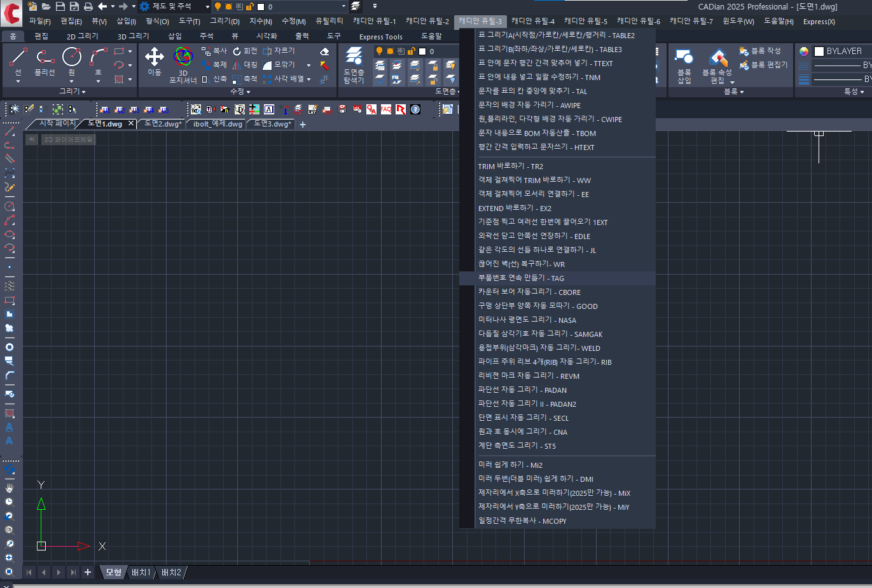The width and height of the screenshot is (872, 588).
Task: Click the color wheel swatch in 특성 panel
Action: click(804, 51)
